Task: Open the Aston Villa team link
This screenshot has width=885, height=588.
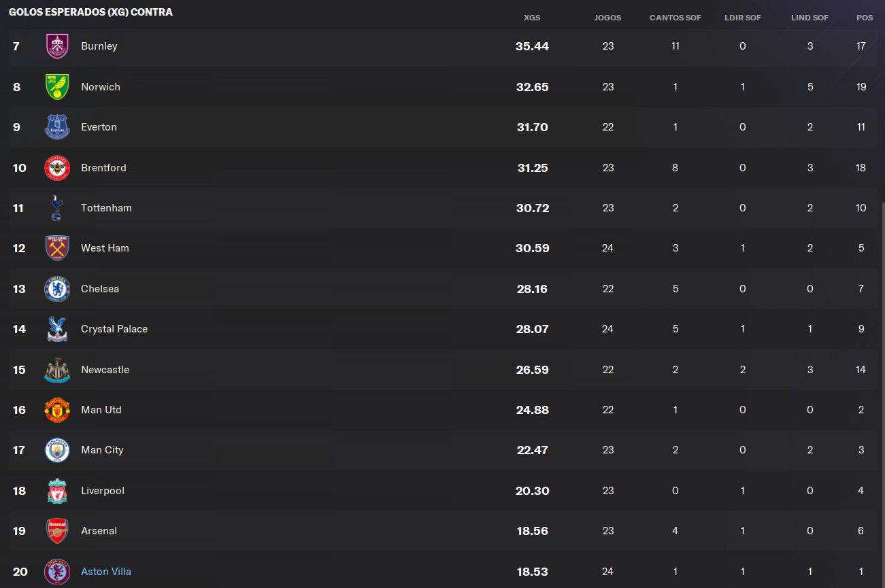Action: click(x=106, y=572)
